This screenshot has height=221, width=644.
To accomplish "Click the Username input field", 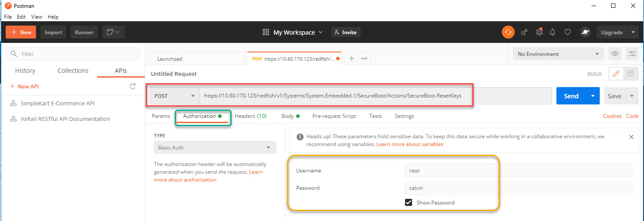I will pyautogui.click(x=518, y=171).
